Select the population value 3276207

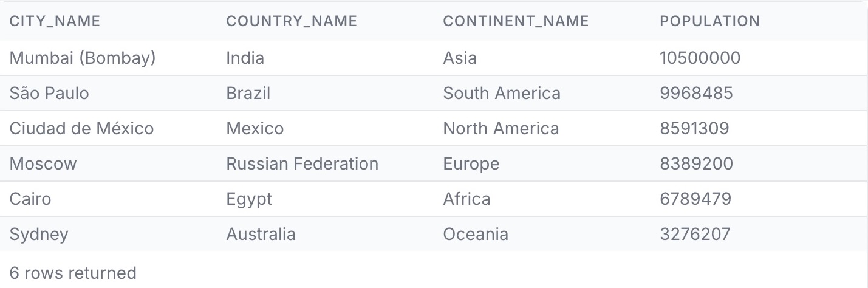[x=695, y=235]
